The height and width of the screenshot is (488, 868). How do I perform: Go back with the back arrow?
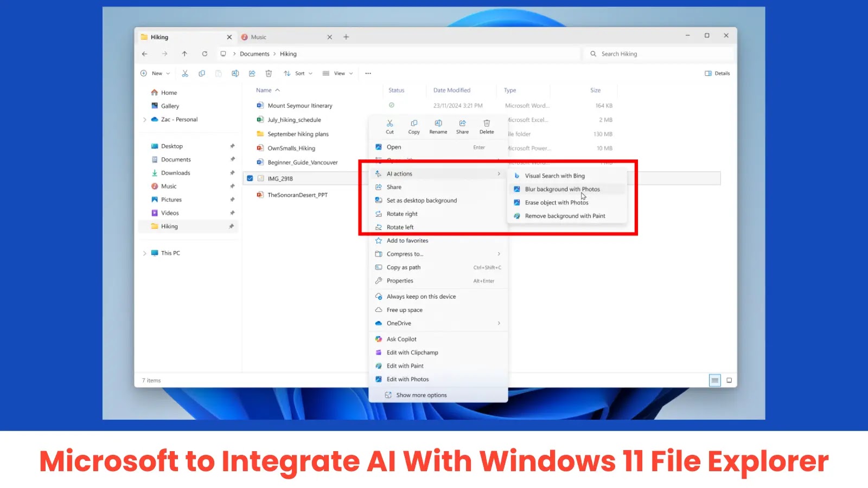(x=144, y=54)
